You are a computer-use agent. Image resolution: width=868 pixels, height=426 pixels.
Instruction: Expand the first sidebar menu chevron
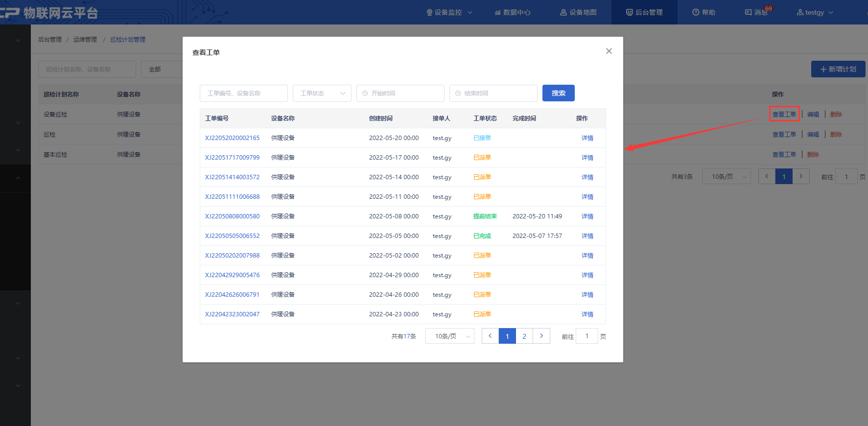[x=18, y=40]
